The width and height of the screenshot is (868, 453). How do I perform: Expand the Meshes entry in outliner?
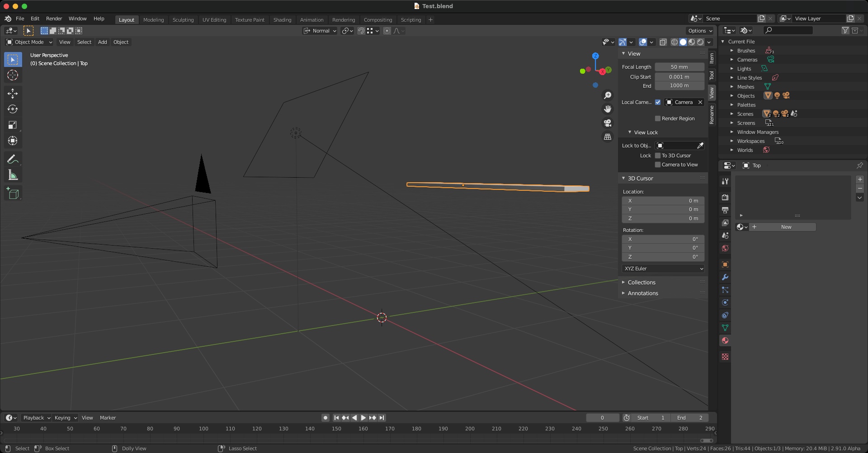[732, 87]
